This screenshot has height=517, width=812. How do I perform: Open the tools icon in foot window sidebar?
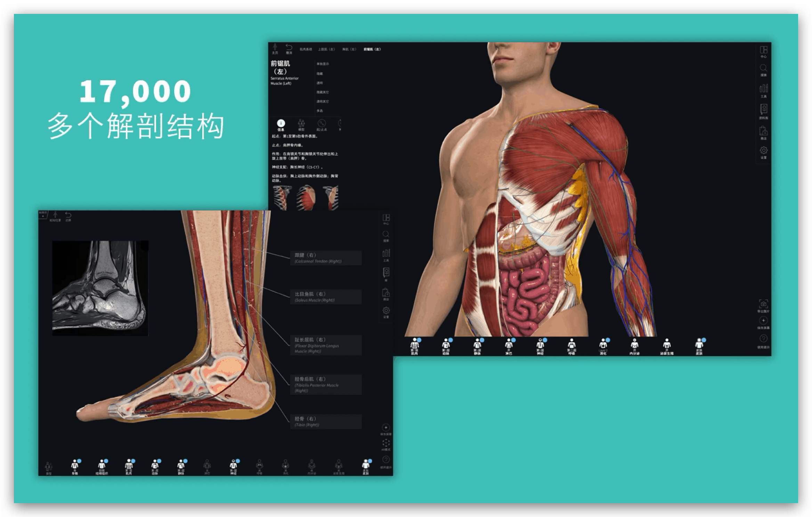point(386,255)
